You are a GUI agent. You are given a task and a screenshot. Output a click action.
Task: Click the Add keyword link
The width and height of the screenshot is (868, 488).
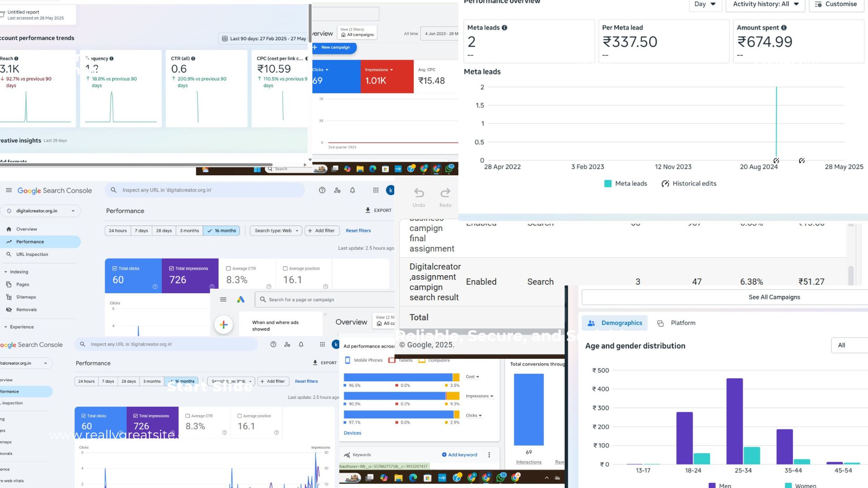pos(459,455)
